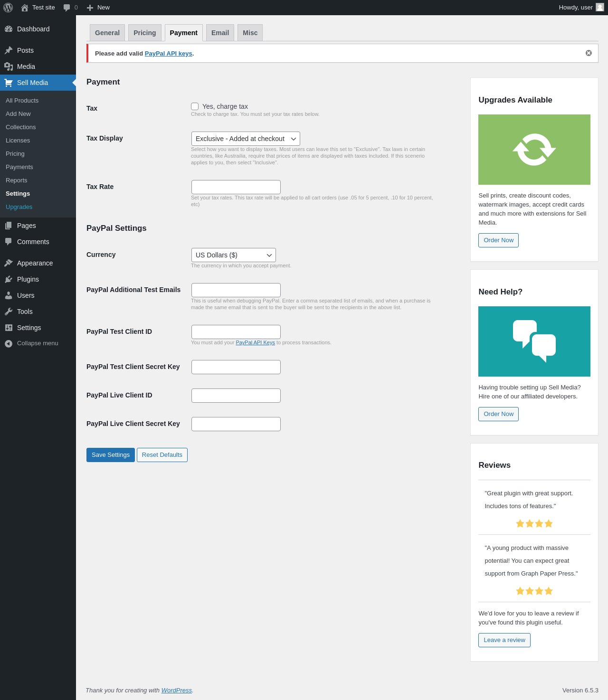Click the plus New icon
The height and width of the screenshot is (700, 608).
click(x=90, y=8)
